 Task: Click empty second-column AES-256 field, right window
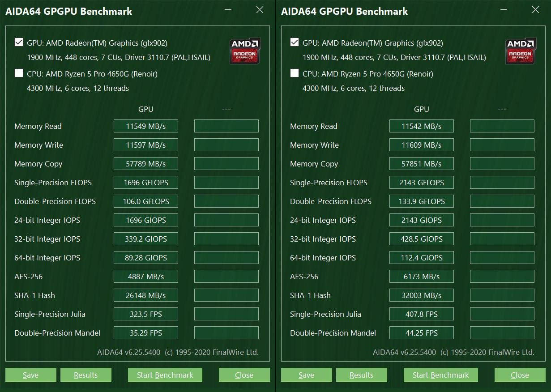[x=502, y=277]
